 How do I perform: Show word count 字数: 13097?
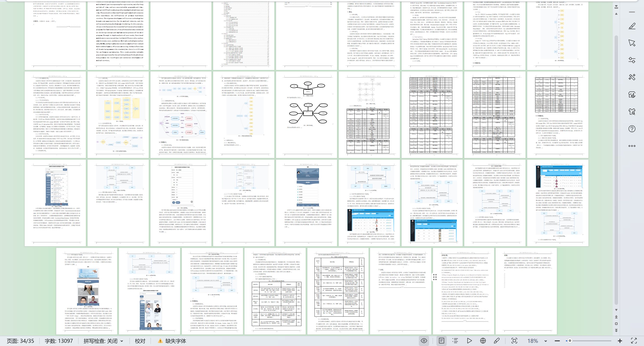click(x=59, y=341)
